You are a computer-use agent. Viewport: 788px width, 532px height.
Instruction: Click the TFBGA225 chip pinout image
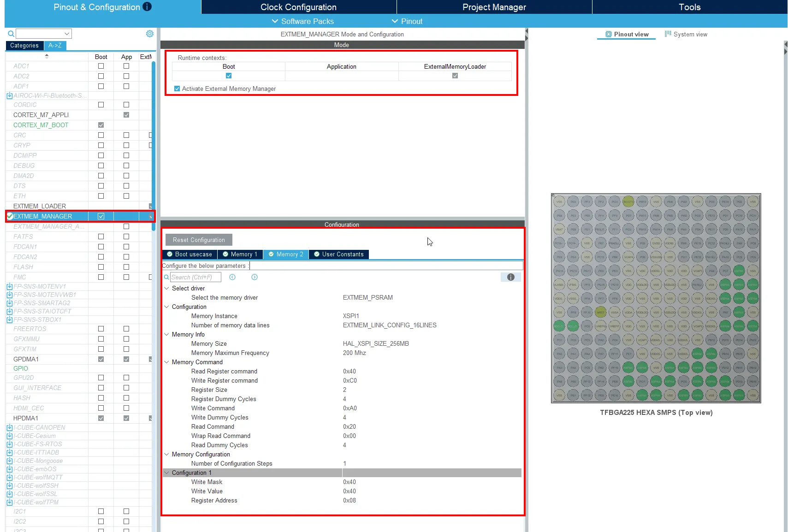[x=656, y=298]
